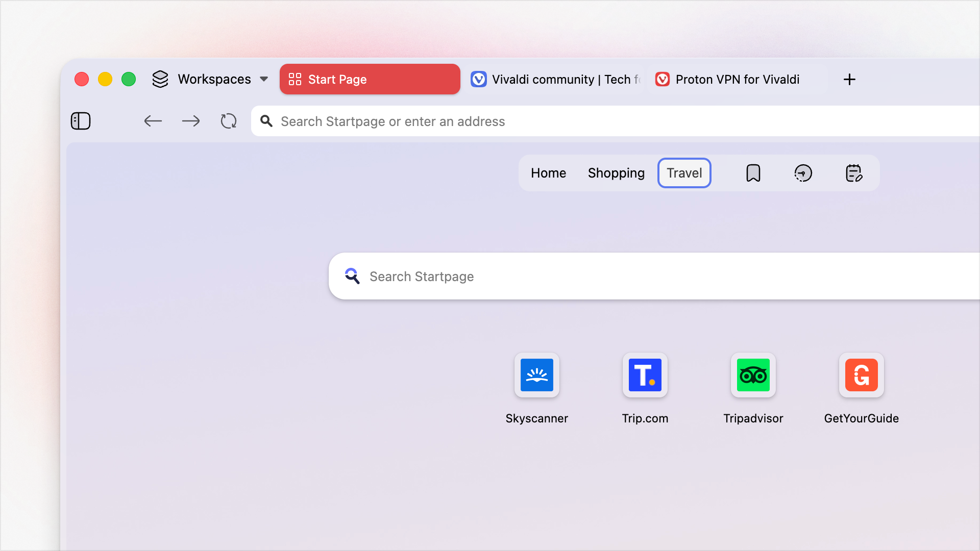Click the Search Startpage field
The height and width of the screenshot is (551, 980).
pyautogui.click(x=654, y=276)
